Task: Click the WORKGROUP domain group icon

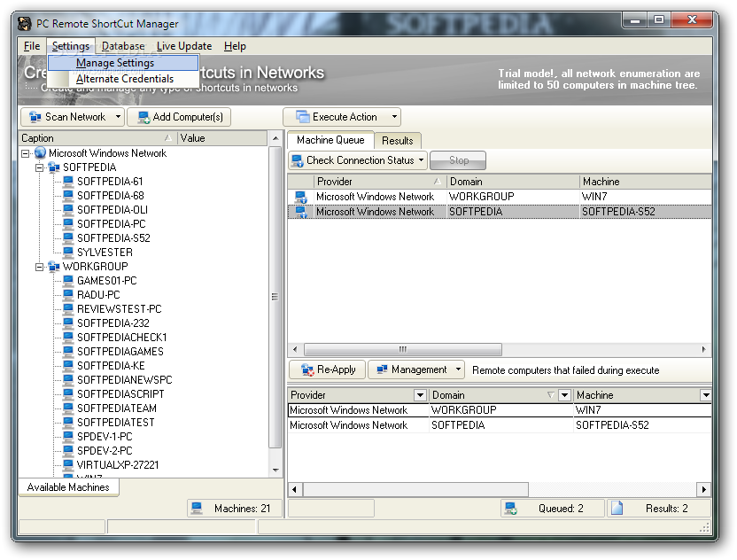Action: (x=54, y=266)
